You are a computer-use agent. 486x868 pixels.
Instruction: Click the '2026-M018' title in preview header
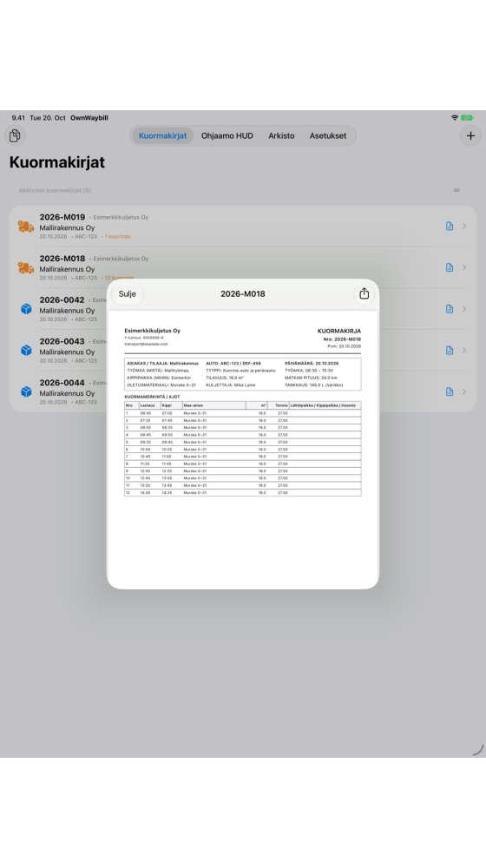pos(243,294)
